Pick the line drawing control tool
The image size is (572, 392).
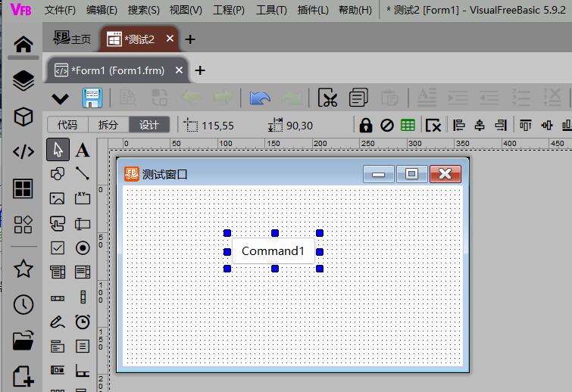83,174
